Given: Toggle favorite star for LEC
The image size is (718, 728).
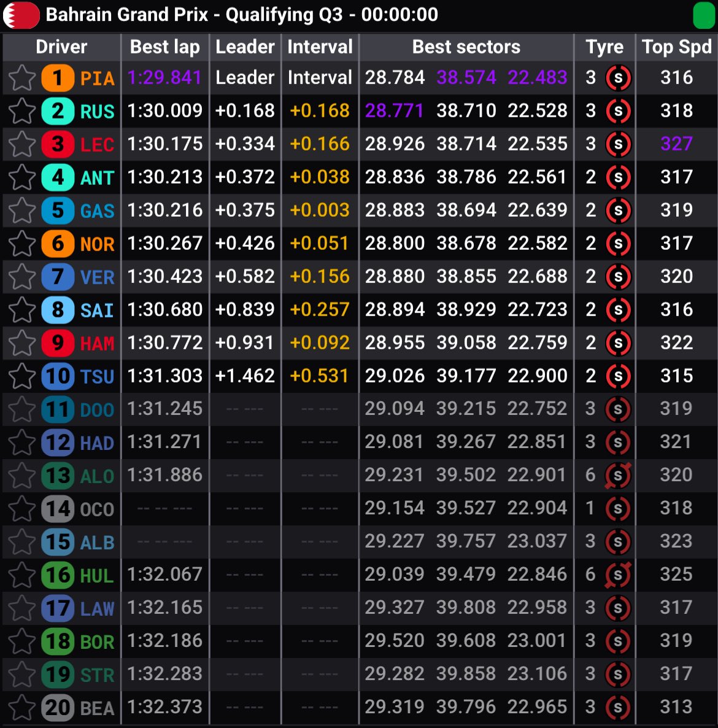Looking at the screenshot, I should tap(22, 144).
